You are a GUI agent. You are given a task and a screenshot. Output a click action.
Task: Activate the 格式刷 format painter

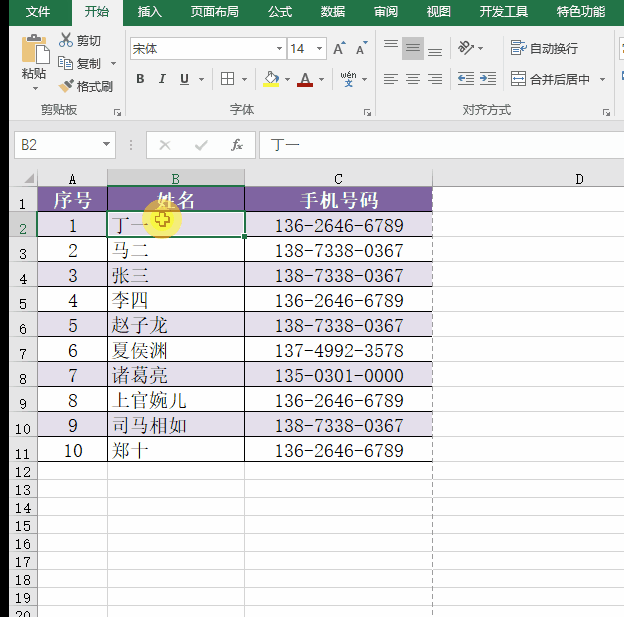click(x=86, y=86)
